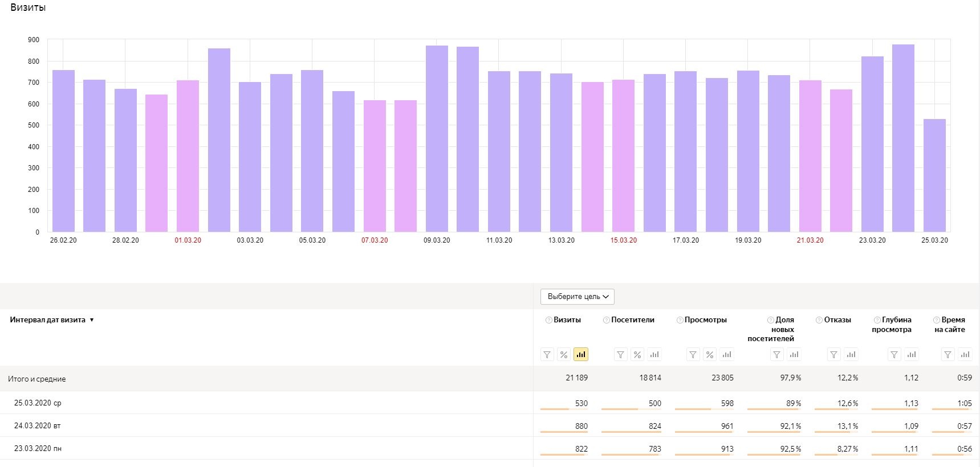Sort table by Посетители column header
The height and width of the screenshot is (467, 980).
(632, 320)
